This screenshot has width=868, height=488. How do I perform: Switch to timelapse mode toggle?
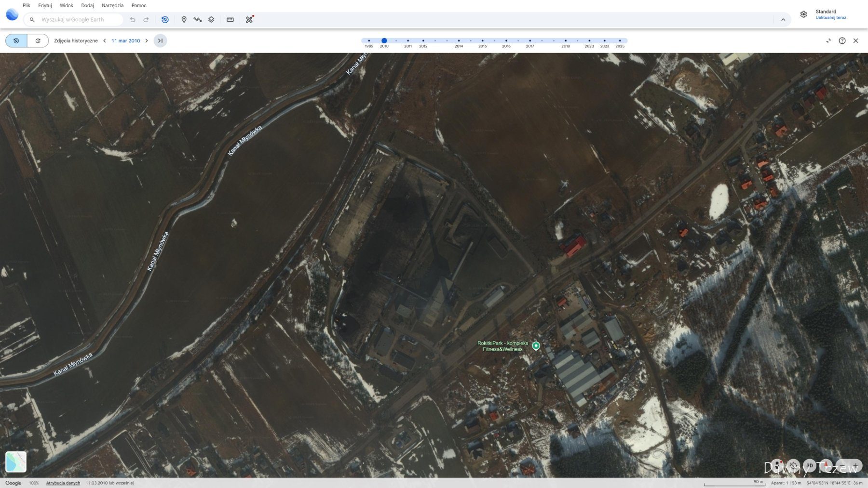pos(38,41)
